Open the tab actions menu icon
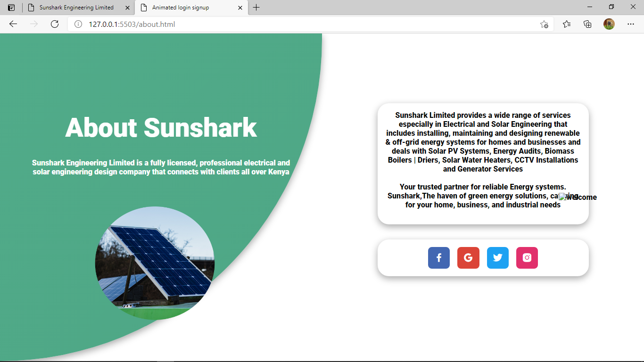 tap(11, 8)
